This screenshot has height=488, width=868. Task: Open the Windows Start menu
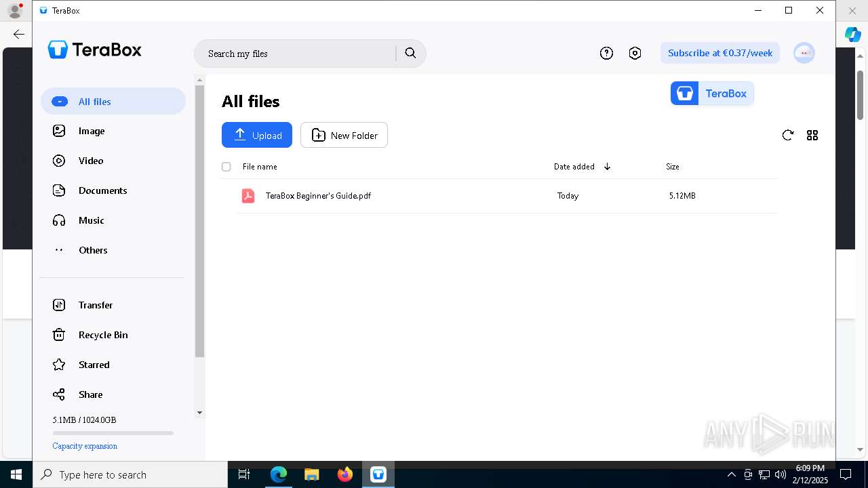tap(16, 474)
